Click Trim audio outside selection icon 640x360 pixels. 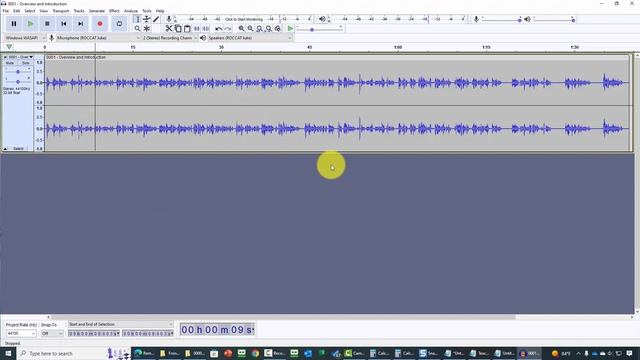pyautogui.click(x=197, y=29)
